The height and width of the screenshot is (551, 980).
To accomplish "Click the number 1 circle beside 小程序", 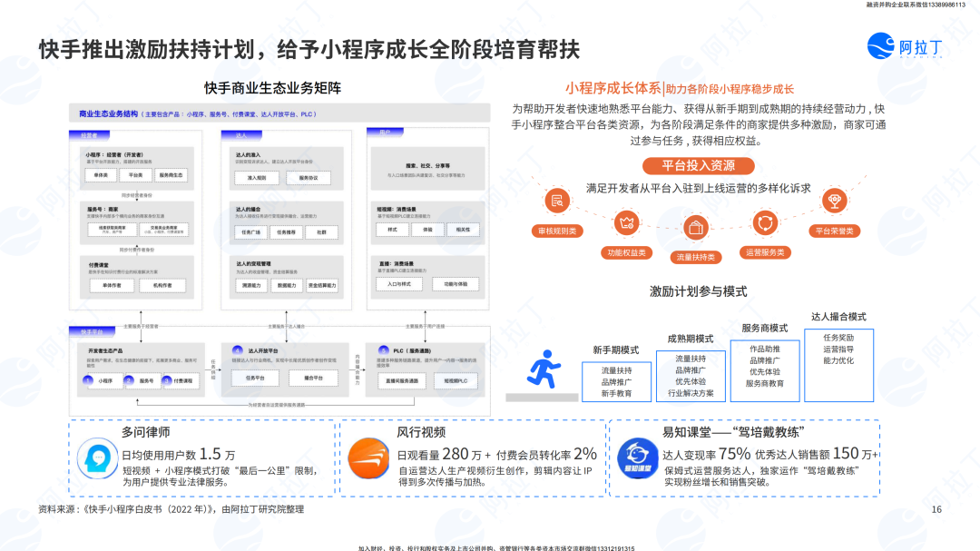I will click(88, 380).
